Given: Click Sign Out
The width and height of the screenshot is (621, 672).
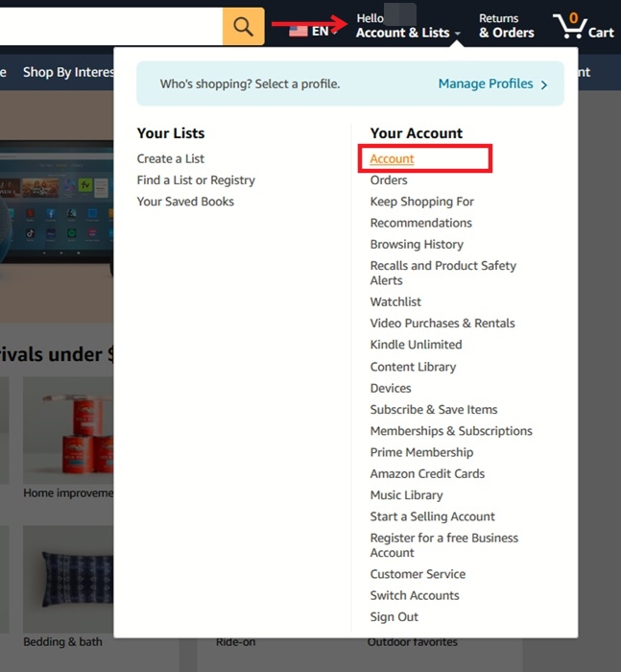Looking at the screenshot, I should pyautogui.click(x=394, y=617).
